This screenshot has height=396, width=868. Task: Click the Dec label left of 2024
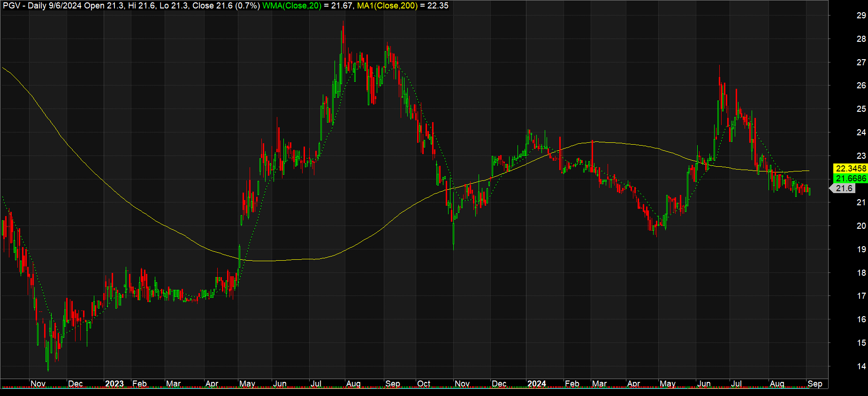[x=499, y=383]
